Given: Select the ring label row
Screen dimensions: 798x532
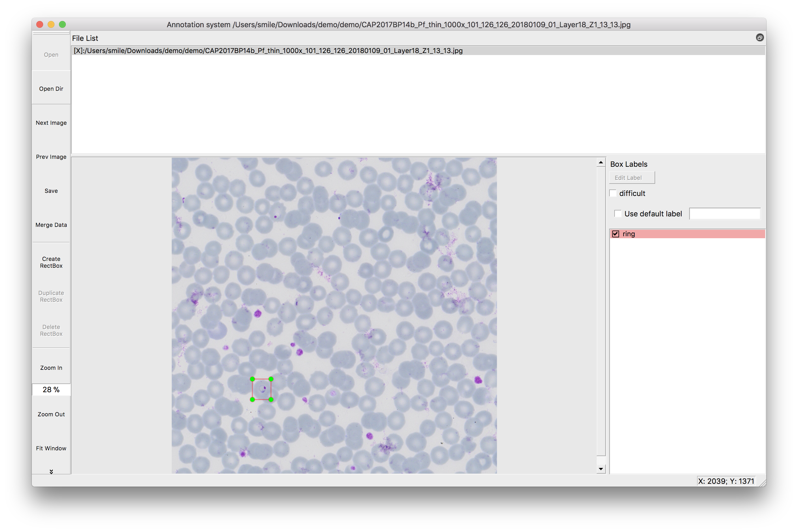Looking at the screenshot, I should 687,234.
